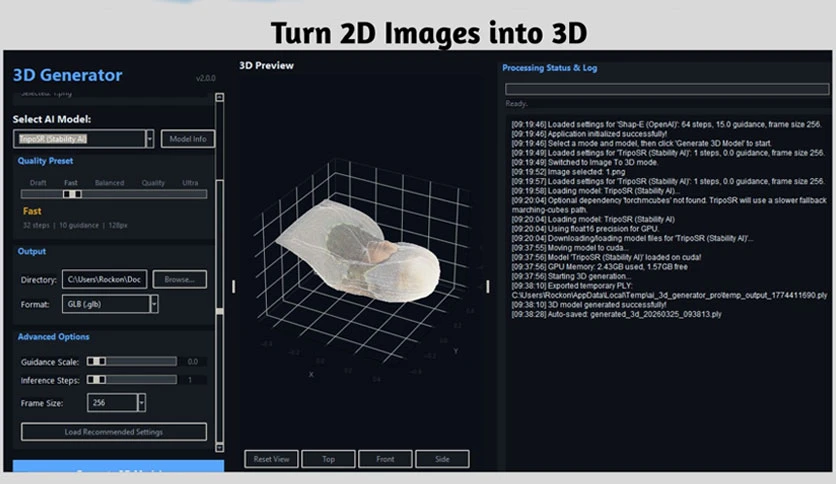
Task: Click the GLB (.glb) format field
Action: point(106,304)
